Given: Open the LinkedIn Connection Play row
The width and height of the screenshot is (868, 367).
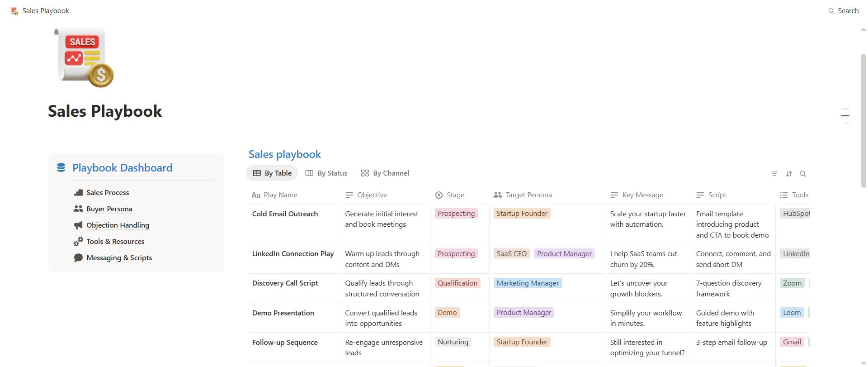Looking at the screenshot, I should (x=293, y=254).
